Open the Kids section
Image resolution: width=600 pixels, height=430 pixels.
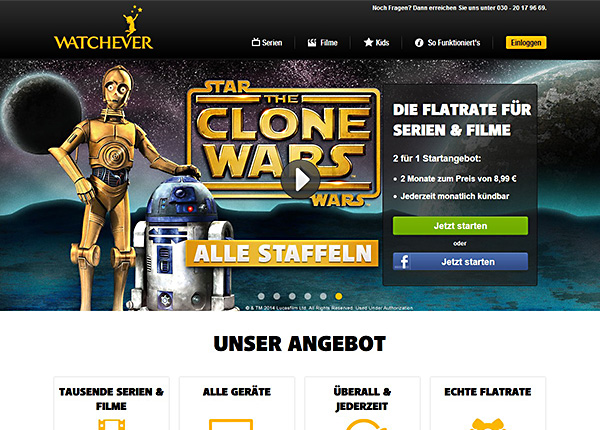[x=376, y=42]
